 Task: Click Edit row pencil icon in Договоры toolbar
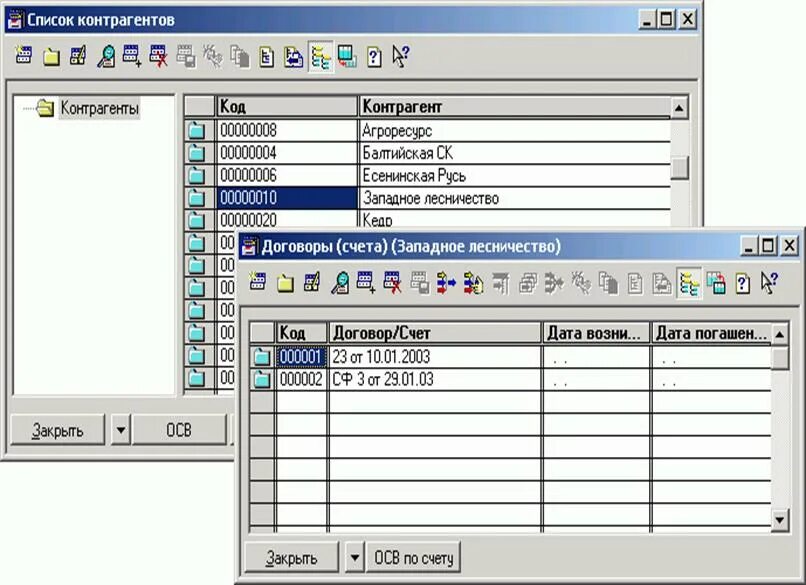click(312, 282)
